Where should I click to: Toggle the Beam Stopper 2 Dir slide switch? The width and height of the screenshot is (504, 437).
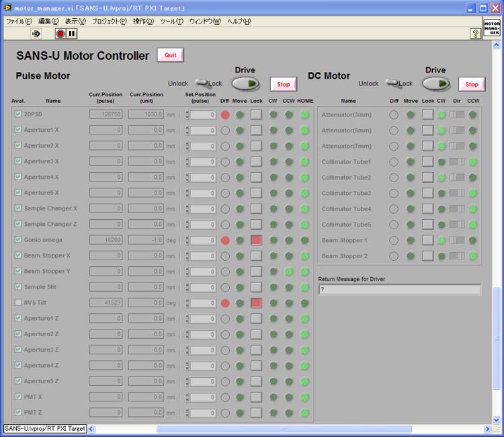pos(457,256)
